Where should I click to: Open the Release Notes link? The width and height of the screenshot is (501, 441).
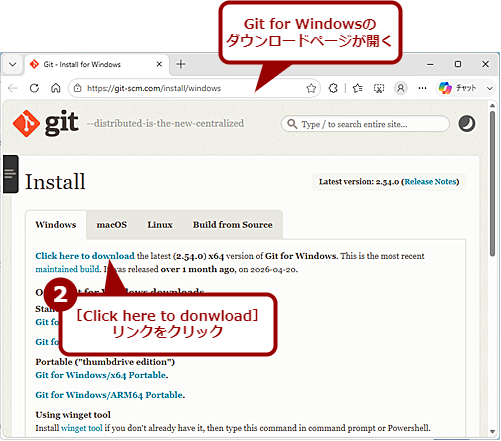click(x=430, y=182)
